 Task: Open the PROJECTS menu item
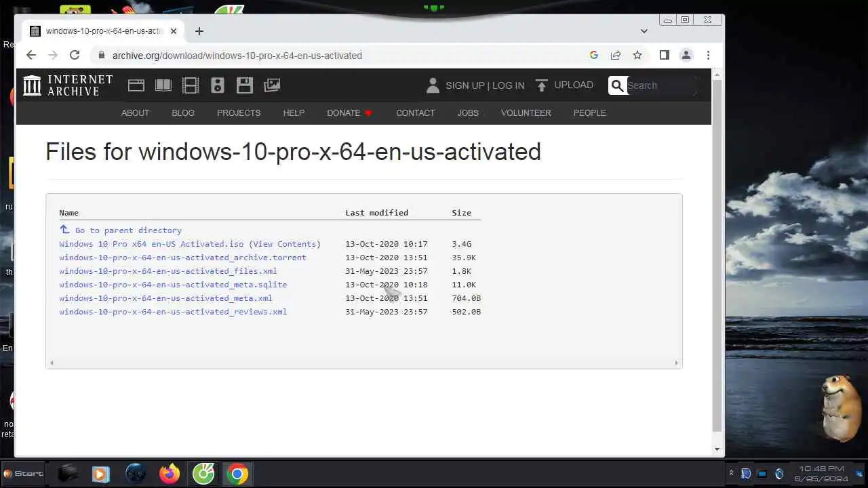239,113
